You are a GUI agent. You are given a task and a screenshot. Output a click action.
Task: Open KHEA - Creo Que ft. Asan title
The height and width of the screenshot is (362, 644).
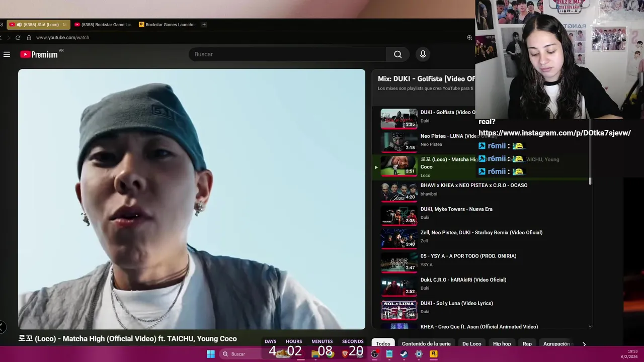(x=479, y=327)
